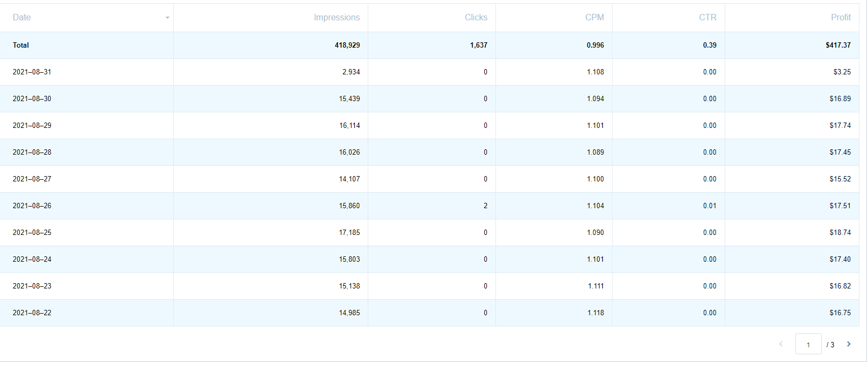Sort table by Impressions column header

coord(337,18)
